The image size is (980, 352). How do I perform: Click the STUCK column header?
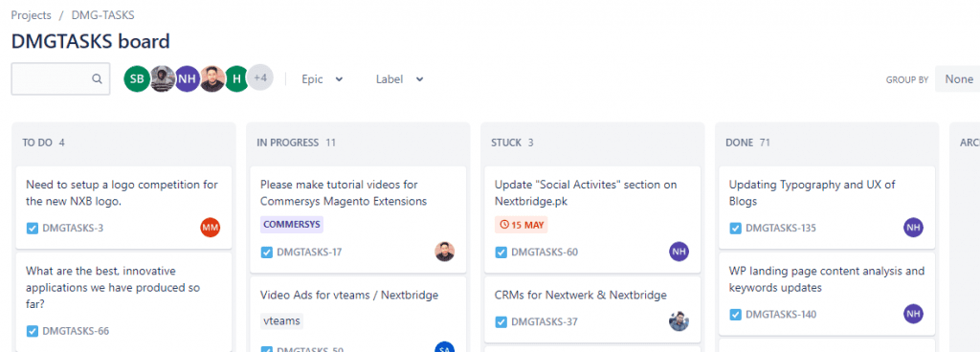(x=513, y=143)
